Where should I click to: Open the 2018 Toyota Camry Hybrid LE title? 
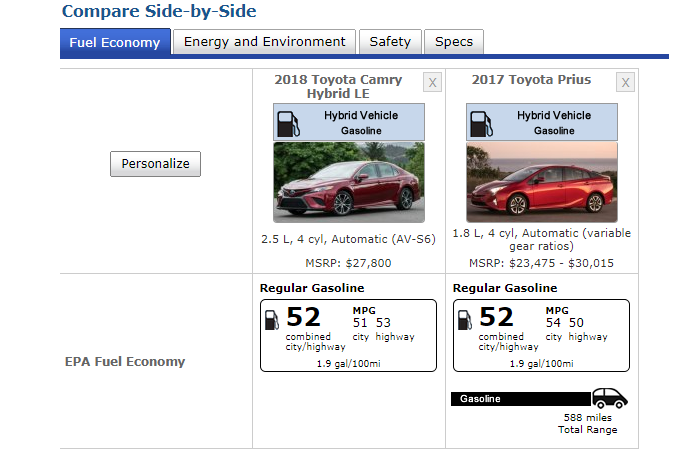[x=338, y=87]
